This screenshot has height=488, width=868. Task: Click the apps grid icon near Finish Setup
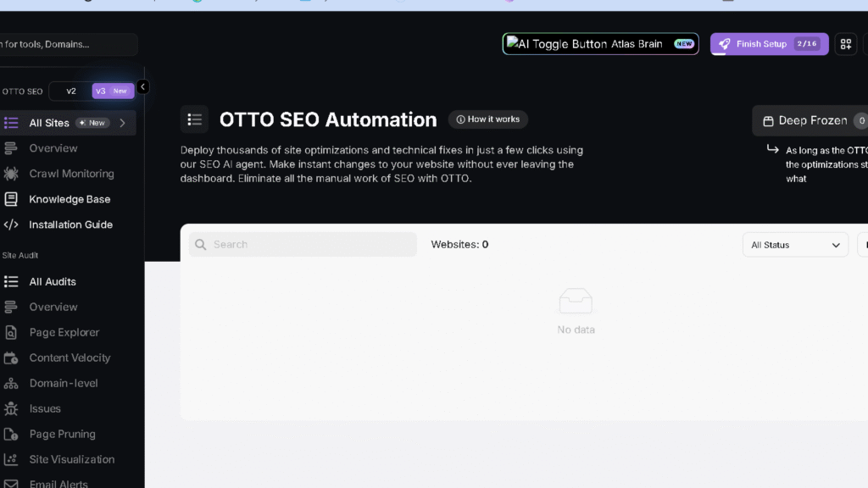pos(845,43)
